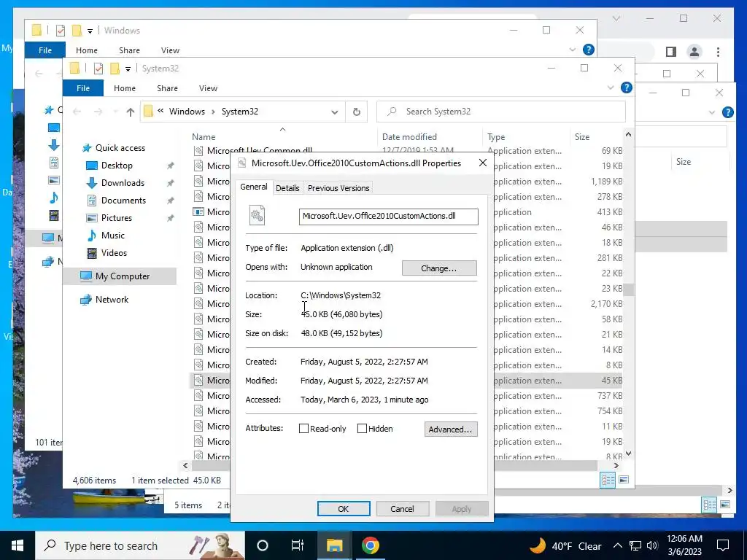Open Help in System32 window
This screenshot has width=747, height=560.
627,87
